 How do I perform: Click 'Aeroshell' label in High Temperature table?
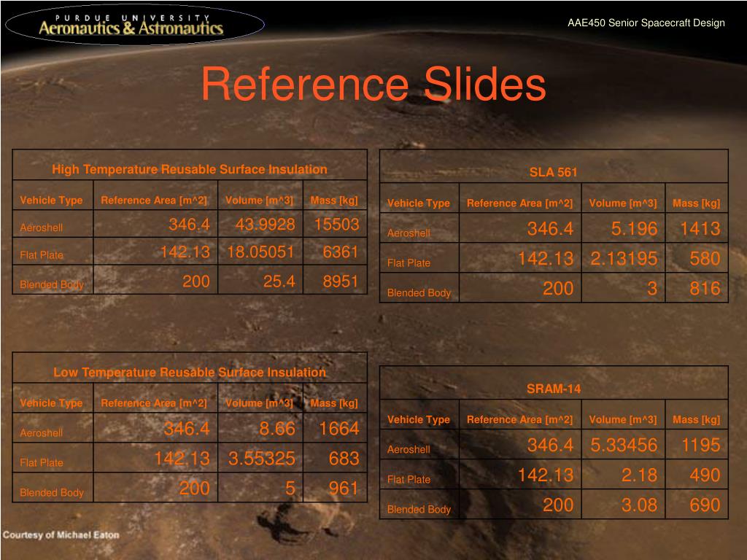(x=41, y=227)
